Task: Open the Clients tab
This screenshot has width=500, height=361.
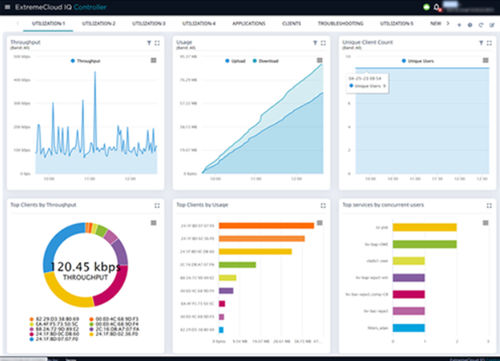Action: coord(291,23)
